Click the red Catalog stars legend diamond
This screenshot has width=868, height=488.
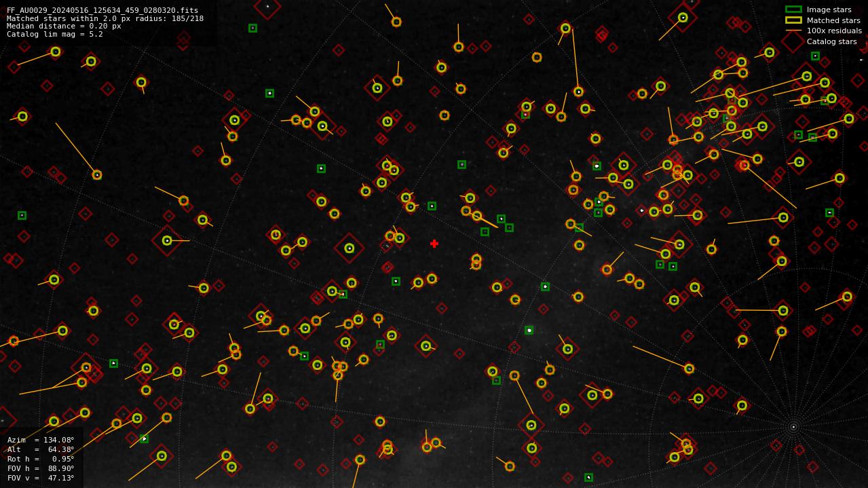click(793, 41)
